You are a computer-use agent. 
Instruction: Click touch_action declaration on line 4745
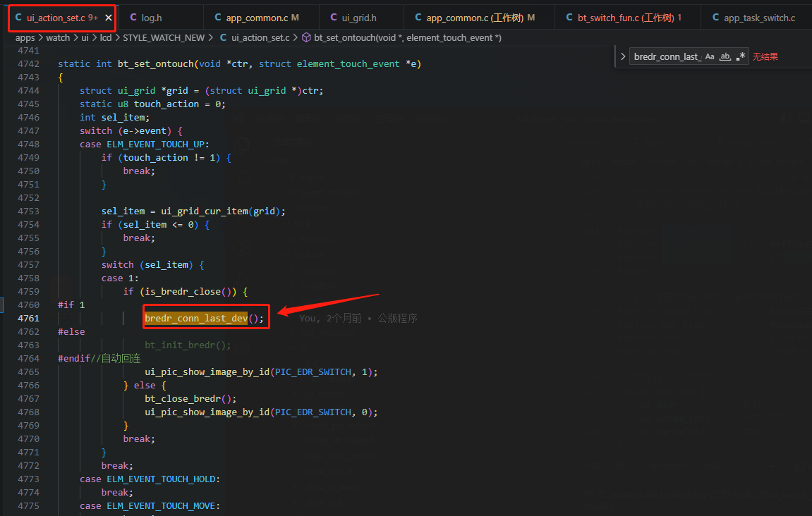coord(166,104)
